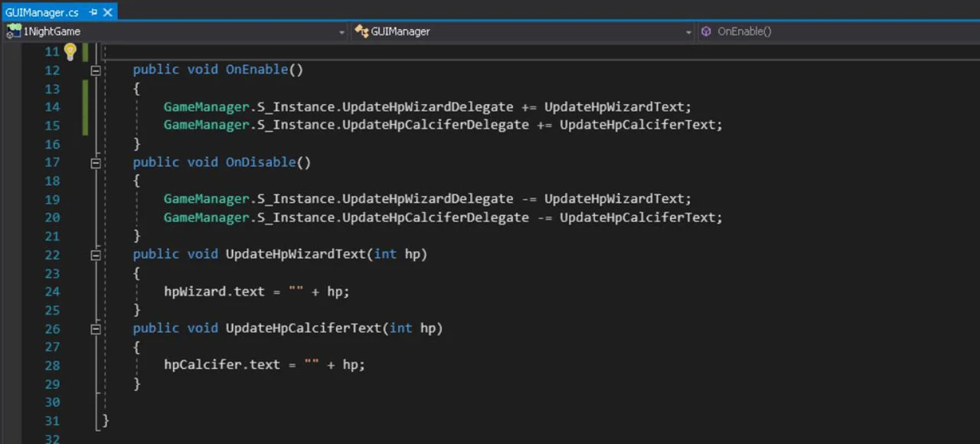
Task: Click UpdateHpCalciferDelegate on line 15
Action: pyautogui.click(x=435, y=125)
